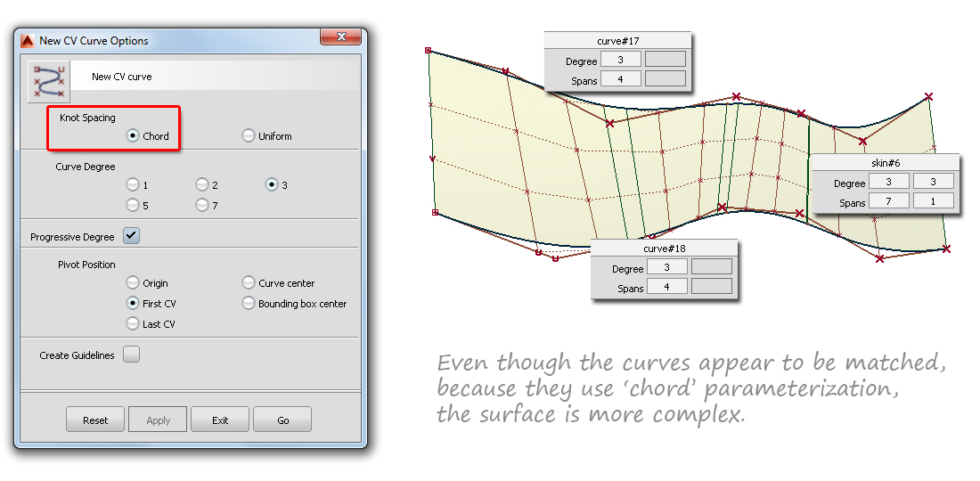Click the Alias logo in the dialog title bar
This screenshot has width=980, height=481.
pyautogui.click(x=27, y=41)
